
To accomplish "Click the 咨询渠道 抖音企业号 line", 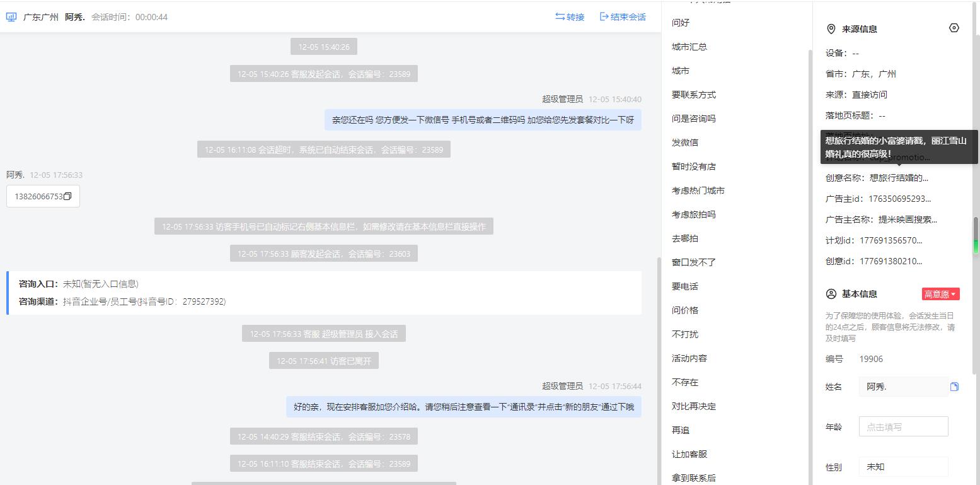I will (122, 301).
